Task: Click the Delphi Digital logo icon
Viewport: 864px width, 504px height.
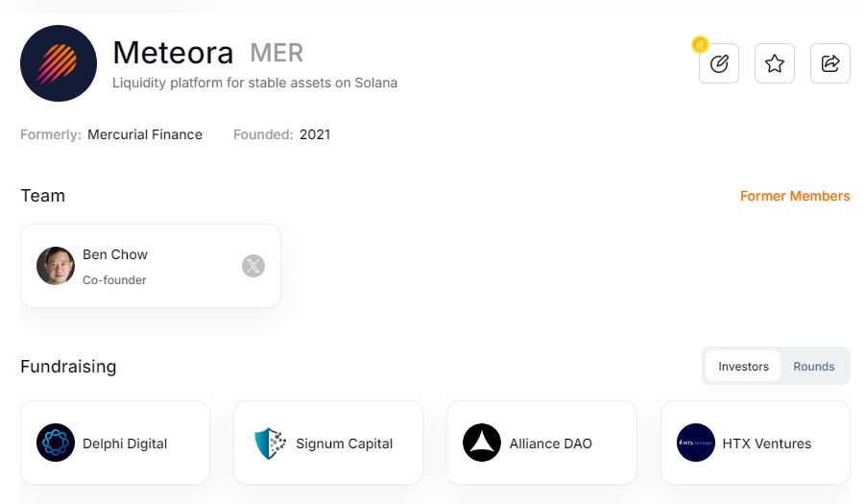Action: point(56,443)
